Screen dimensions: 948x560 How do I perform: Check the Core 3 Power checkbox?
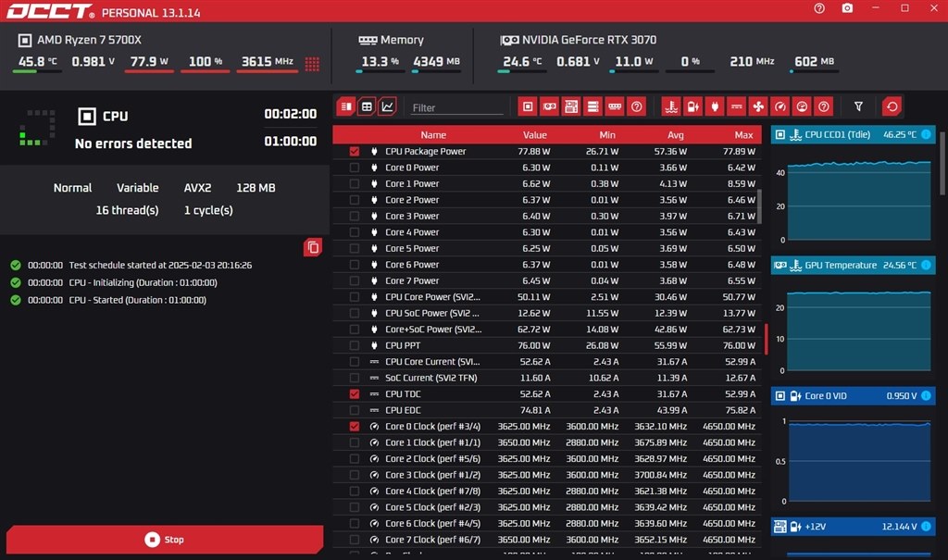click(355, 216)
